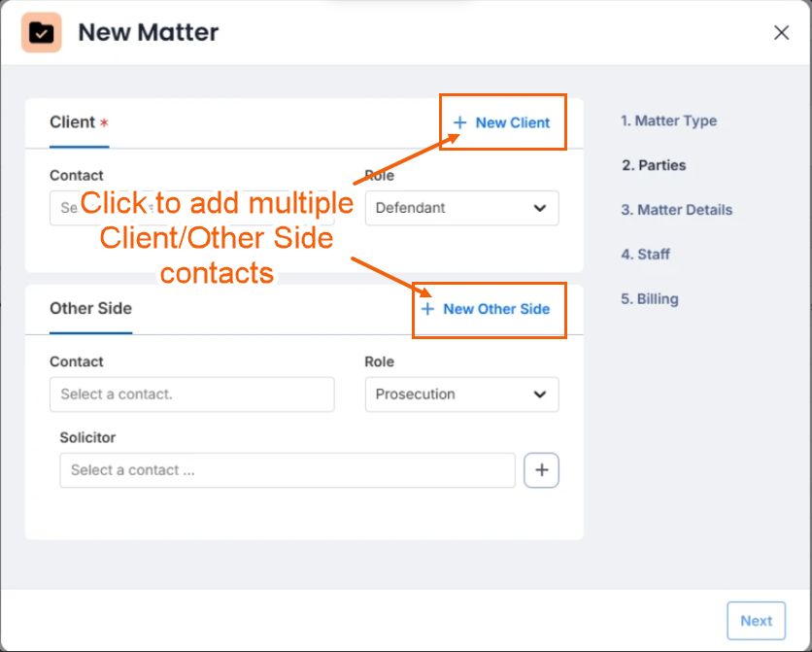Click the New Matter folder icon
The height and width of the screenshot is (652, 812).
42,33
